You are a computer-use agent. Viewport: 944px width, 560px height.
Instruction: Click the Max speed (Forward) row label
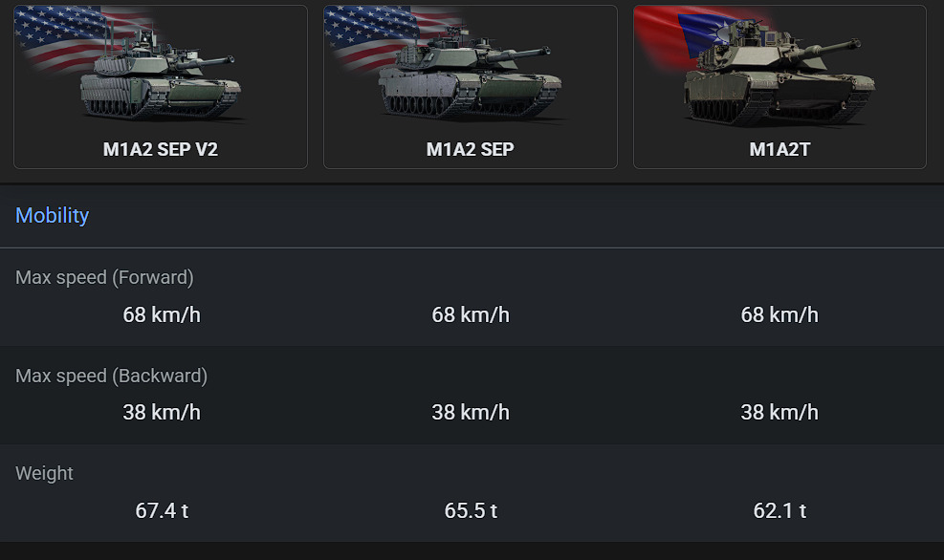104,278
